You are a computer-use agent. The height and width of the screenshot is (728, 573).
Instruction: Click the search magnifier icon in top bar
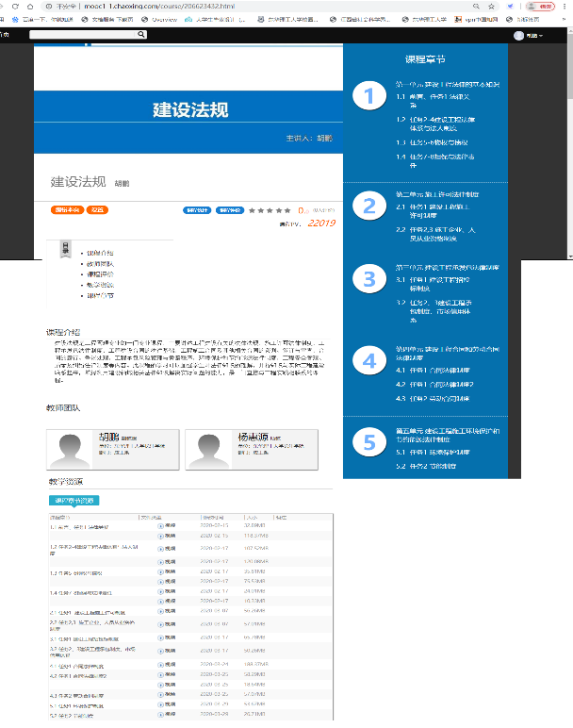(x=141, y=35)
